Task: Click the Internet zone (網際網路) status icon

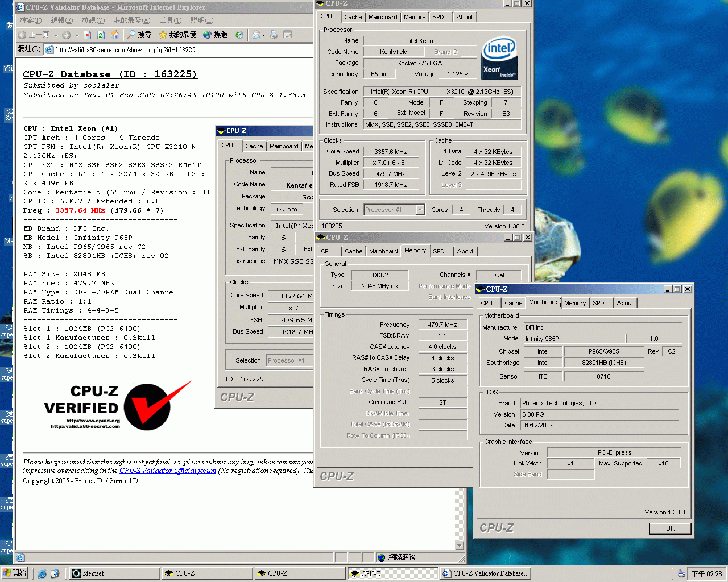Action: (382, 558)
